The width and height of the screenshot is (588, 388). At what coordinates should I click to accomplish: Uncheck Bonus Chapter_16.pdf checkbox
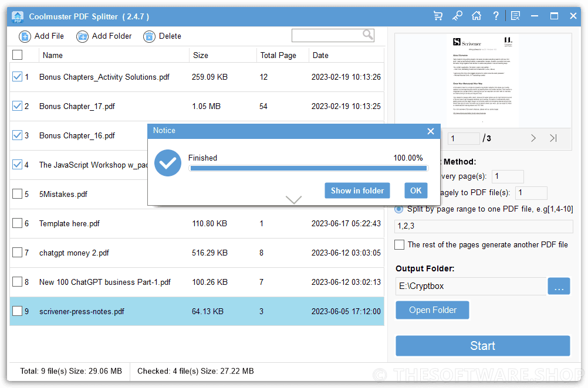17,135
